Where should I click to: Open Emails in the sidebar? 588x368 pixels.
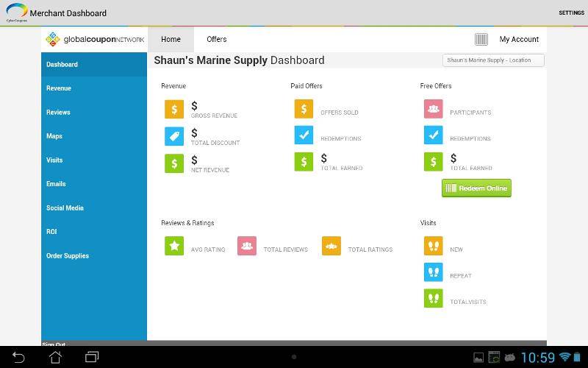94,183
